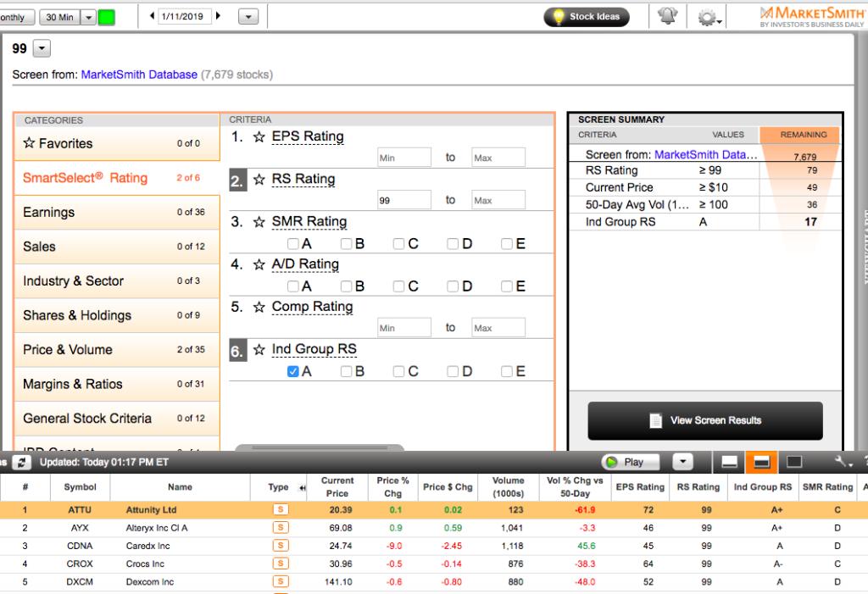
Task: Open the screen name 99 dropdown
Action: (42, 48)
